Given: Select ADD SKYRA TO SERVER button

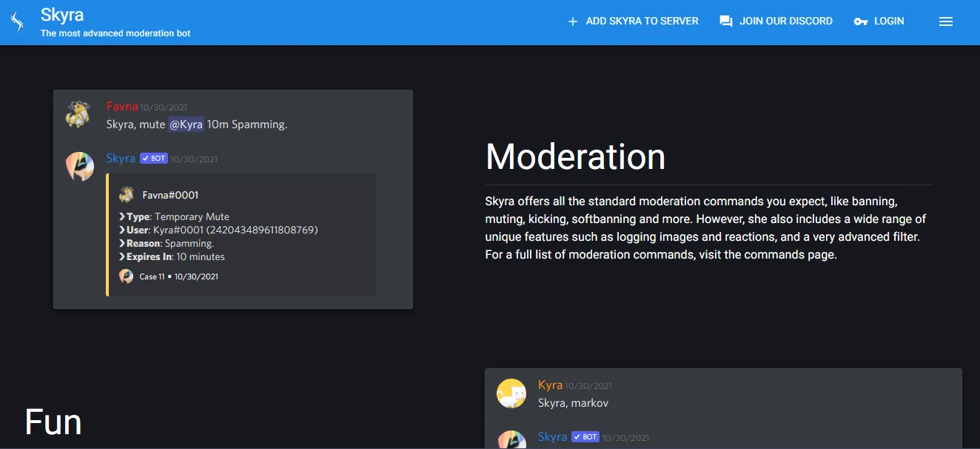Looking at the screenshot, I should point(633,21).
